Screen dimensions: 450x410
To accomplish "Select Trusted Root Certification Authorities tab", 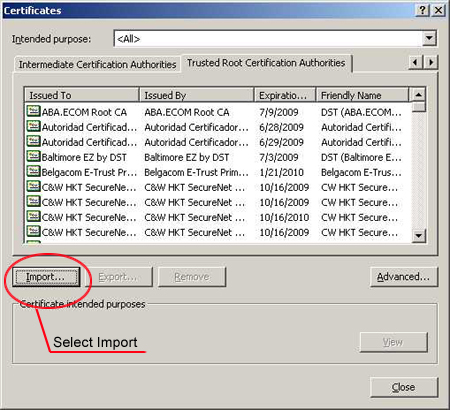I will (x=266, y=63).
